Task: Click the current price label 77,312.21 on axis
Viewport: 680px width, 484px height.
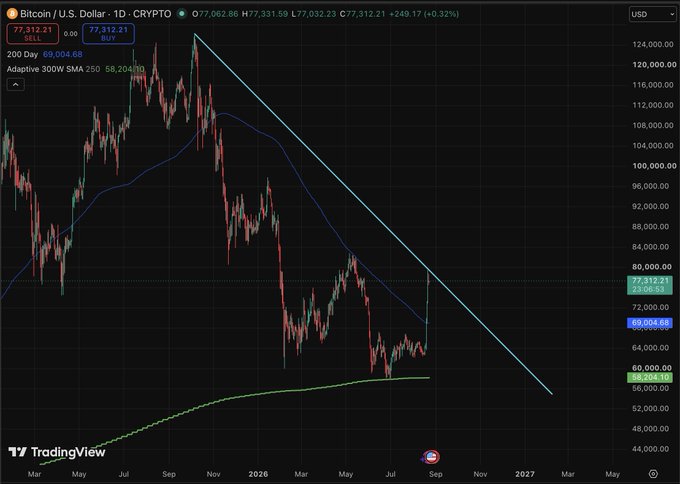Action: [650, 285]
